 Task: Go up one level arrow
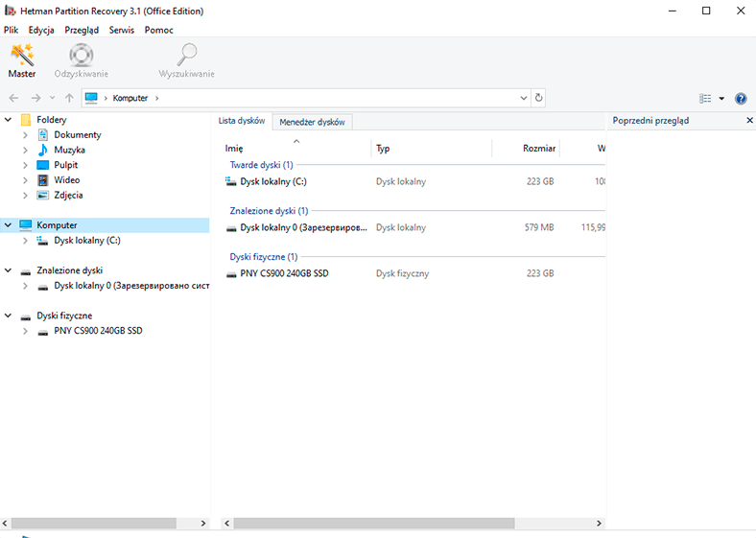tap(69, 98)
